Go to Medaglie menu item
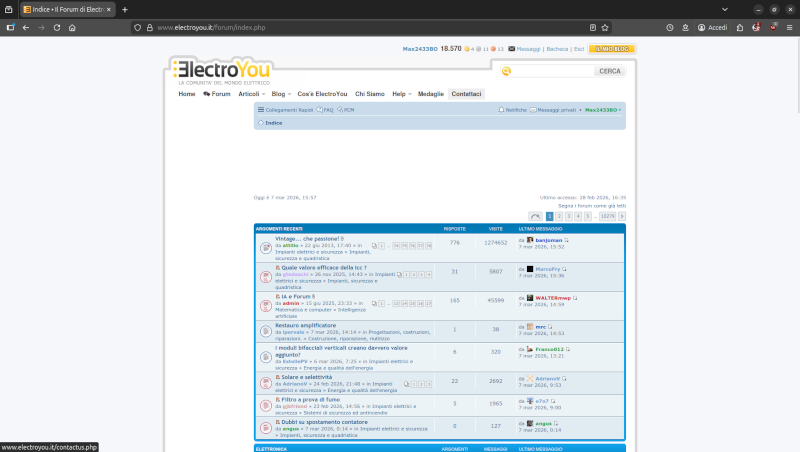The image size is (800, 452). click(430, 93)
